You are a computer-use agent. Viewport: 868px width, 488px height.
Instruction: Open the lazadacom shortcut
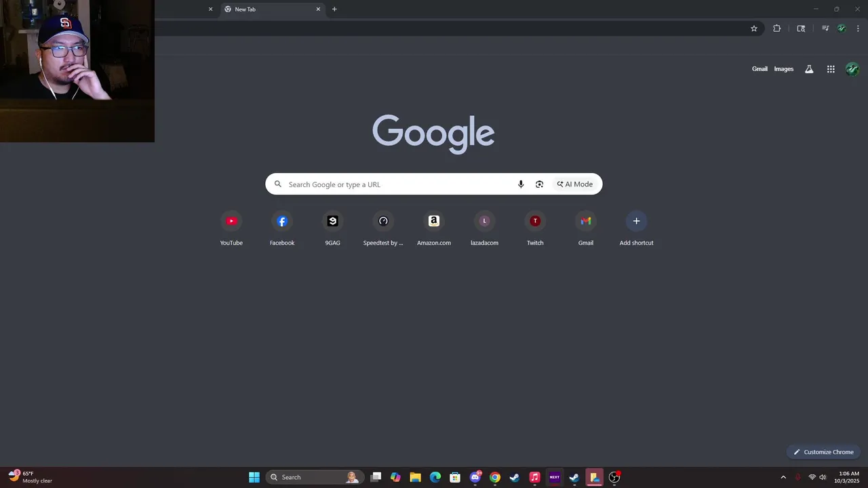tap(484, 228)
